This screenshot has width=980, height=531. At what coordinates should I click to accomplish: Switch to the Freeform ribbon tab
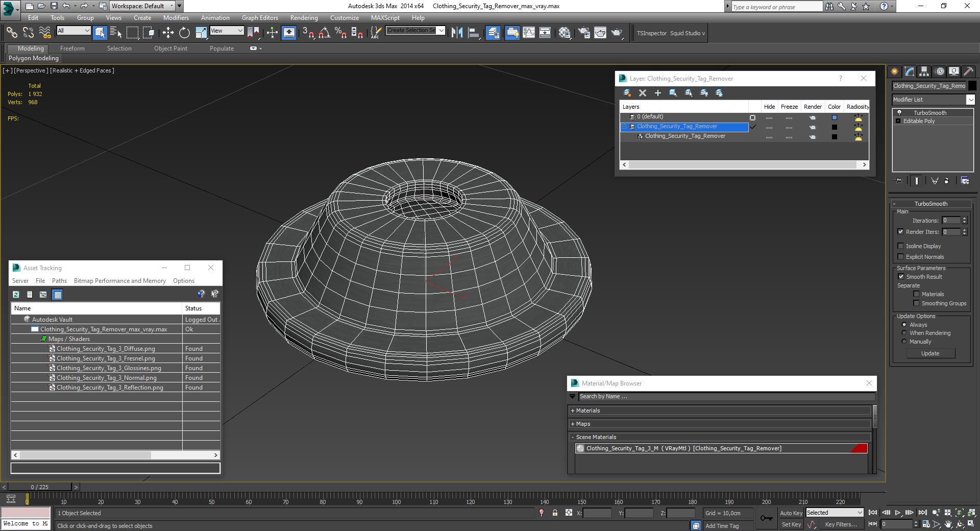click(72, 49)
